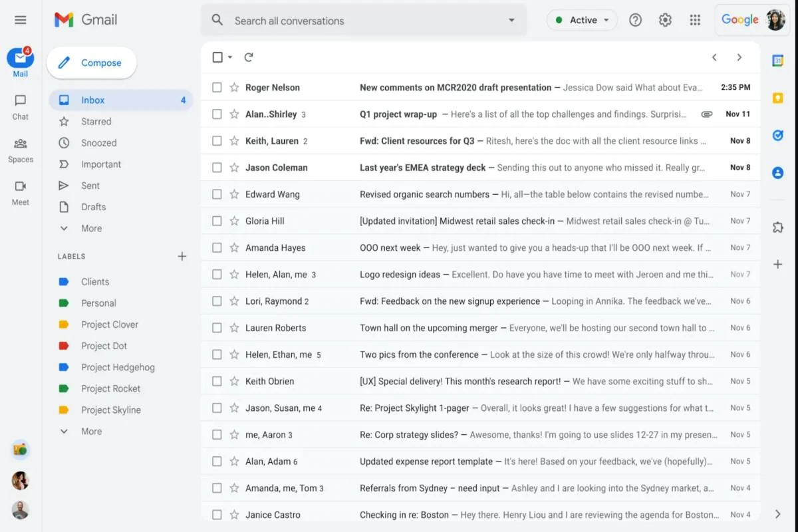Open the Support help icon

click(x=635, y=20)
